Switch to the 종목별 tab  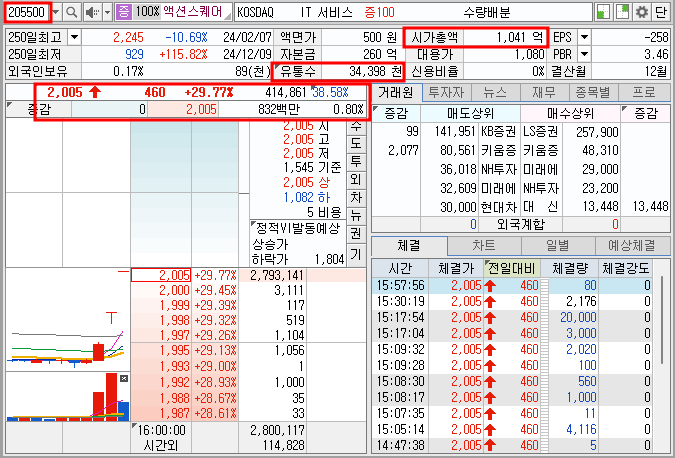593,92
